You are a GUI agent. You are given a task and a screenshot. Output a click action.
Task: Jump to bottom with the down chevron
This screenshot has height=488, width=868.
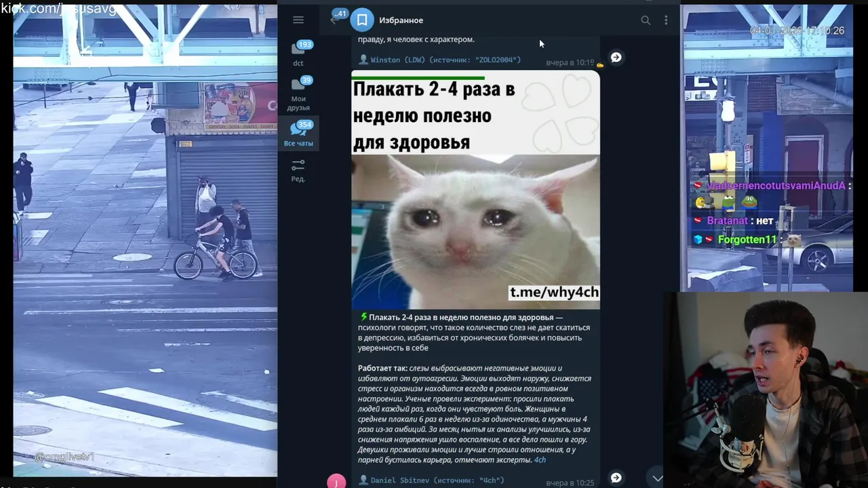[x=657, y=478]
